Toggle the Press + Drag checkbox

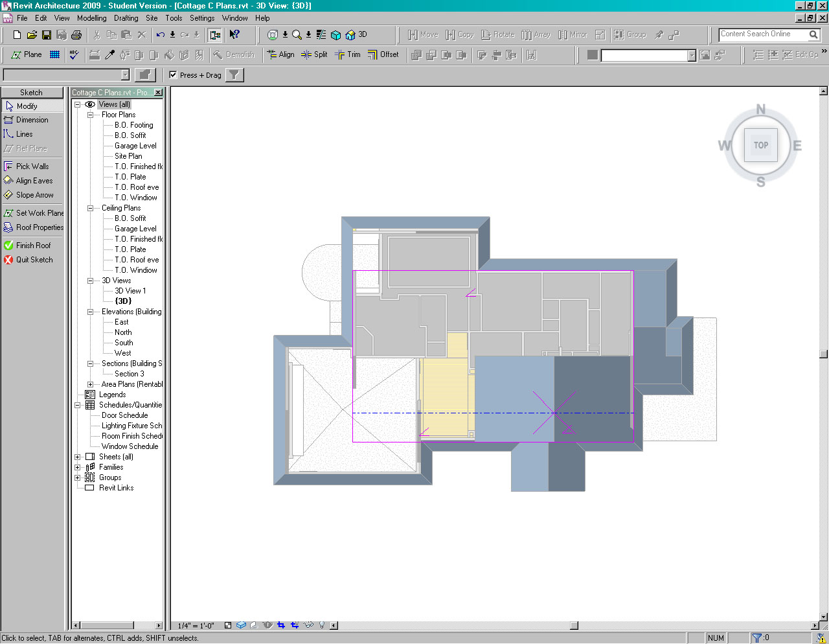(x=173, y=75)
